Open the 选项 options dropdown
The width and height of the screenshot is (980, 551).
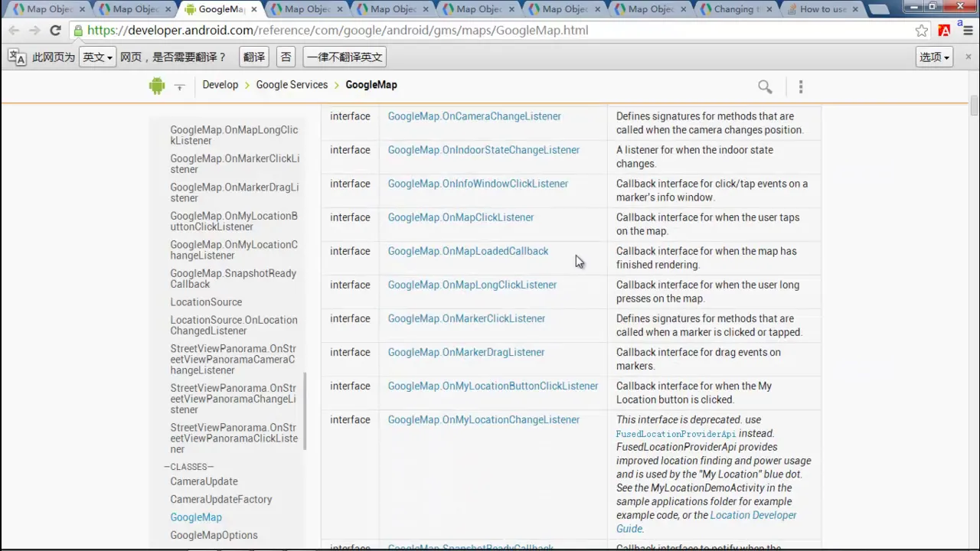[x=934, y=57]
